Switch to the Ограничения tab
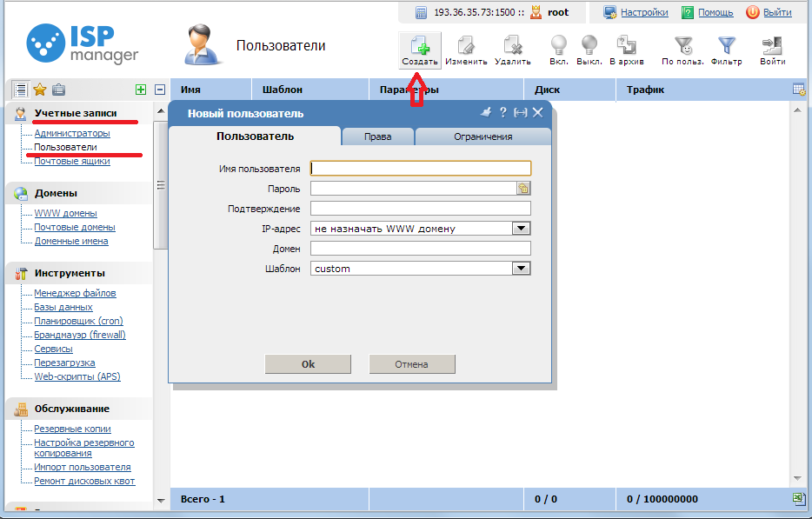Image resolution: width=812 pixels, height=519 pixels. pos(483,136)
